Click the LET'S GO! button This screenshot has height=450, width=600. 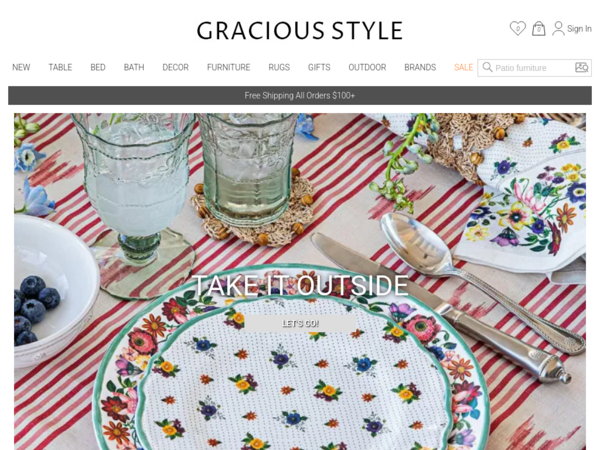point(300,323)
